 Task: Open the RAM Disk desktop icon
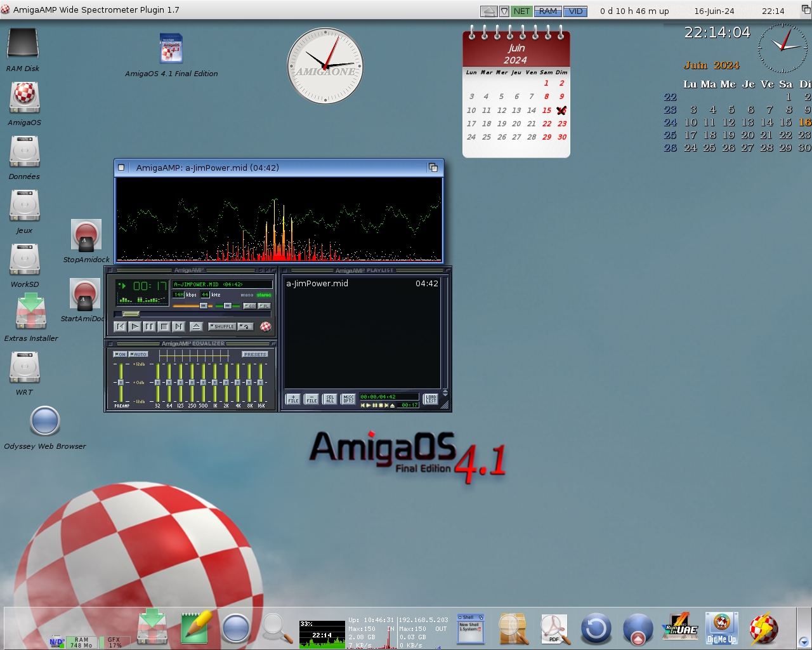tap(23, 44)
